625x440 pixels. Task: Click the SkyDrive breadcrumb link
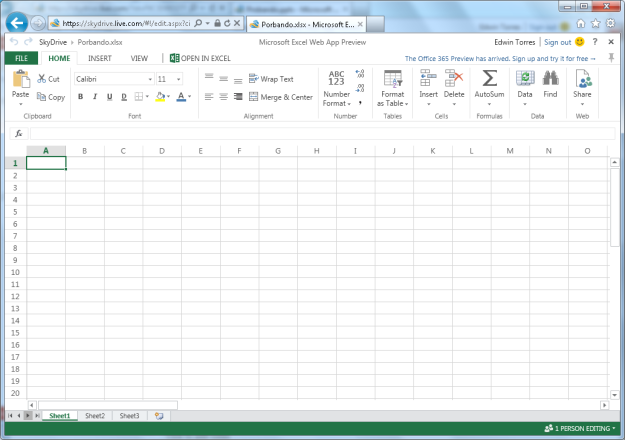coord(53,42)
